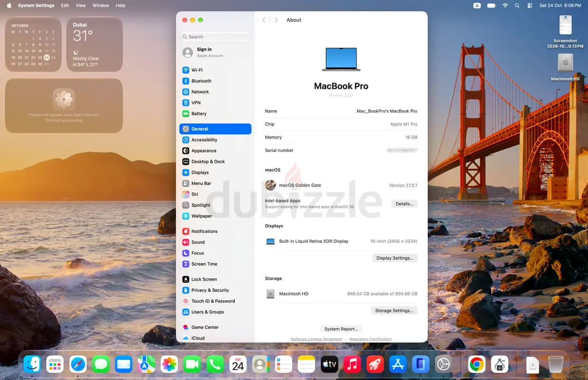Open Notes from the Dock
Screen dimensions: 588x380
coord(307,364)
